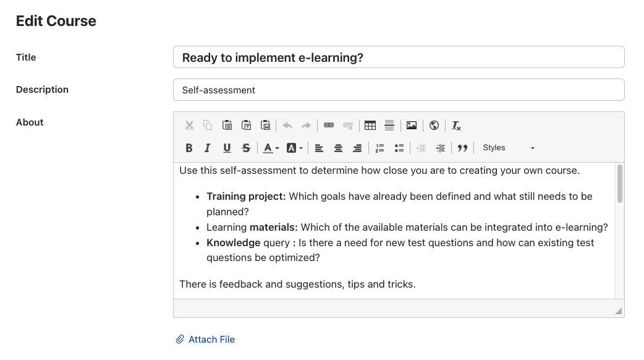
Task: Open the Styles dropdown
Action: (508, 148)
